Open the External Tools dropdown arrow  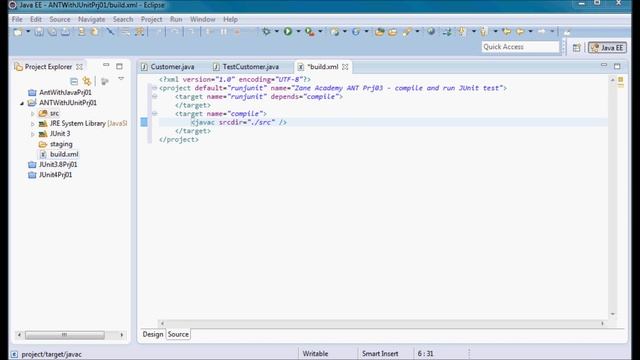click(x=320, y=31)
